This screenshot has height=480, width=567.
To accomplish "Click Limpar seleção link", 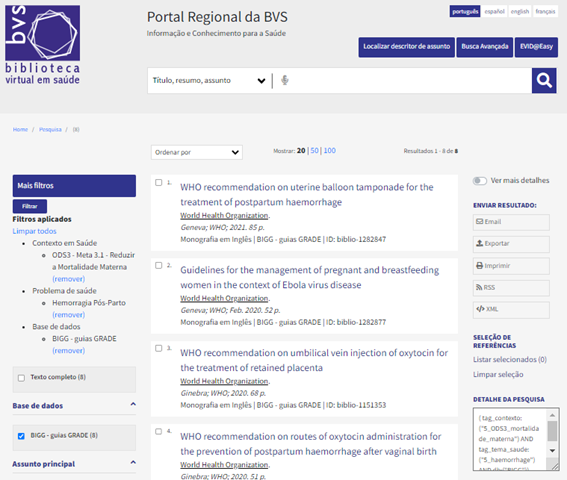I will [498, 374].
